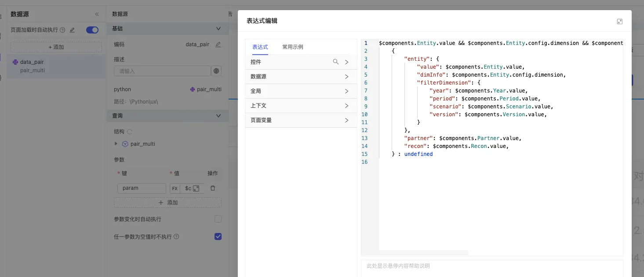Click the "dimInfo" line in the code
The height and width of the screenshot is (277, 644).
(491, 75)
